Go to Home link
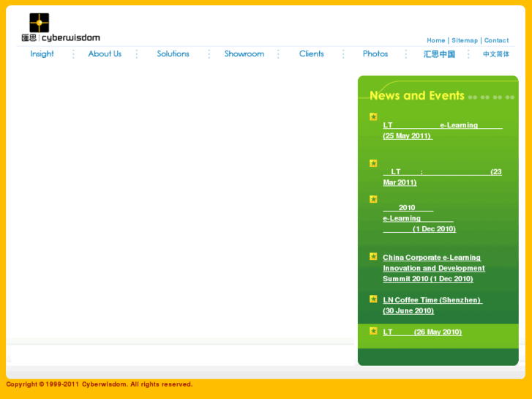The image size is (532, 399). click(x=435, y=40)
